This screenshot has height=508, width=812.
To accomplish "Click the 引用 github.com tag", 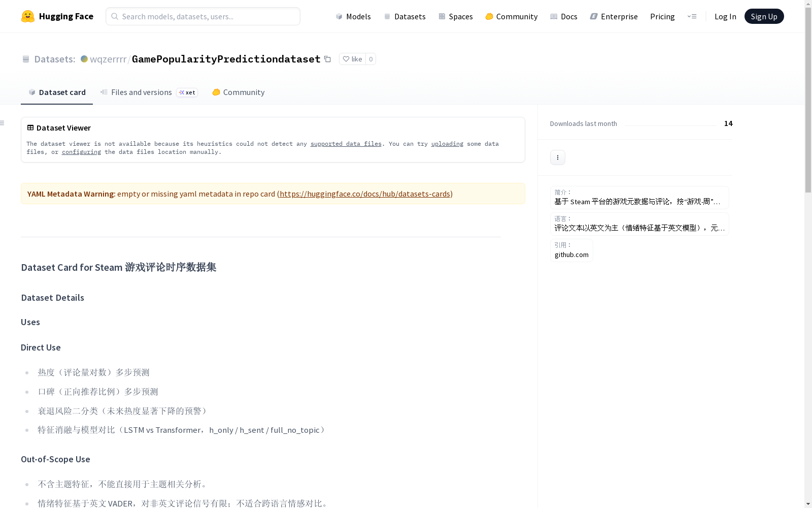I will 571,250.
